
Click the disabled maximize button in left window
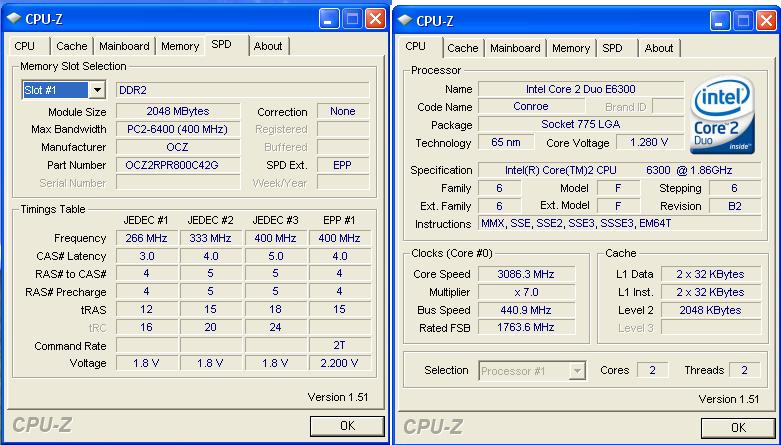352,19
